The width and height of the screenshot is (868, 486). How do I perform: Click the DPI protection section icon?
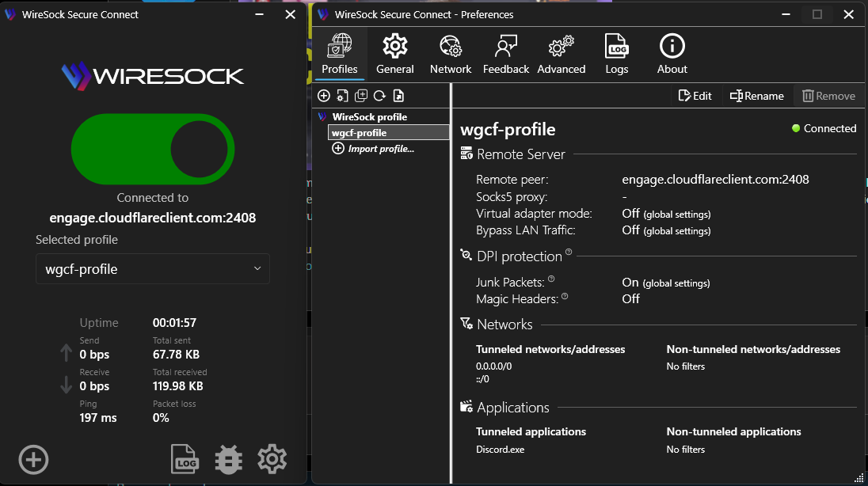(466, 255)
